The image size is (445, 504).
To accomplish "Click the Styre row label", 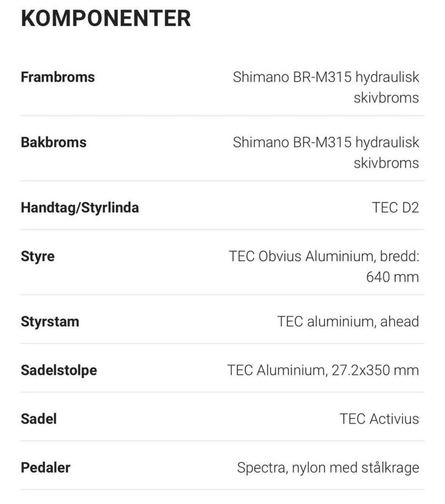I will (x=38, y=256).
